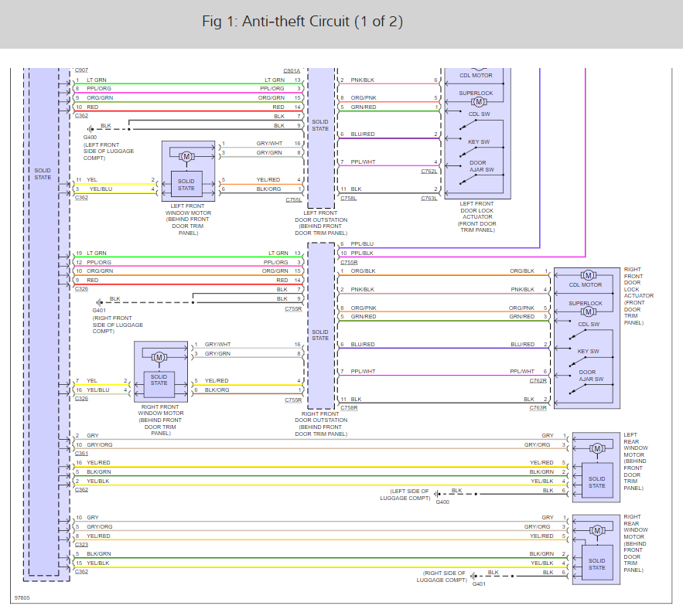Click the C763L connector label
The width and height of the screenshot is (683, 616).
[429, 199]
